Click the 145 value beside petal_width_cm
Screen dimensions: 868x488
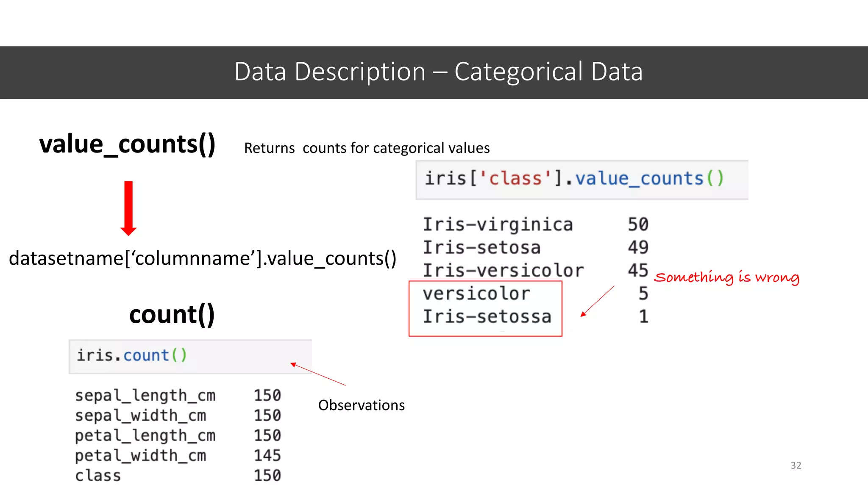coord(267,456)
